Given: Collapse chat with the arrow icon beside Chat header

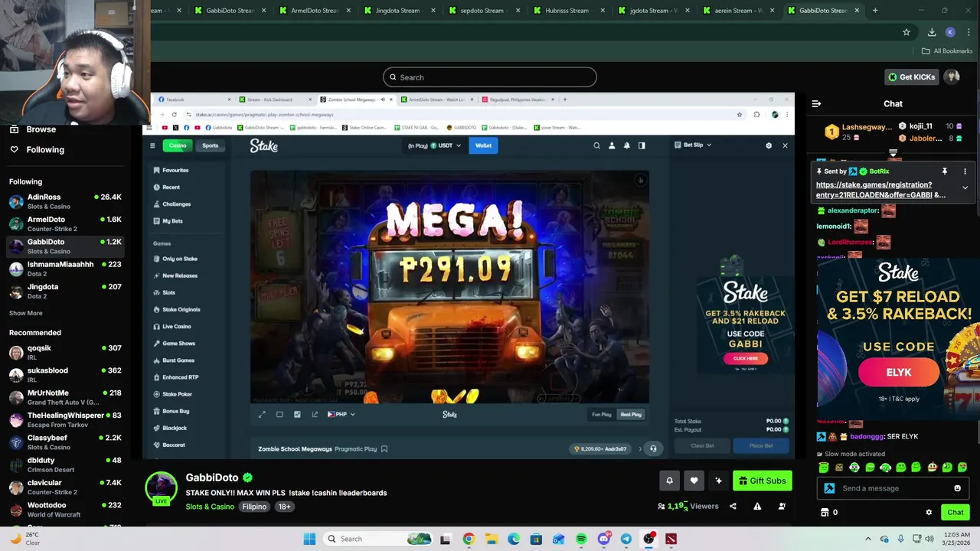Looking at the screenshot, I should [x=816, y=103].
